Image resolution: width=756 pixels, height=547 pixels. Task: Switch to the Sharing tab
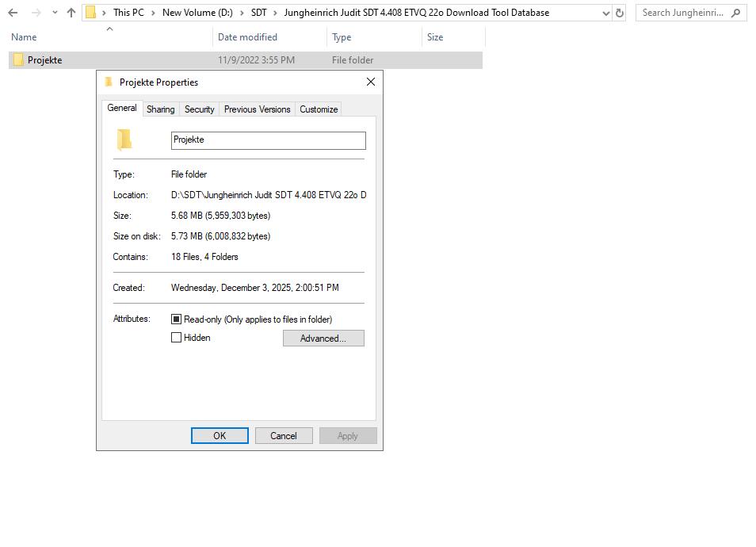coord(160,109)
